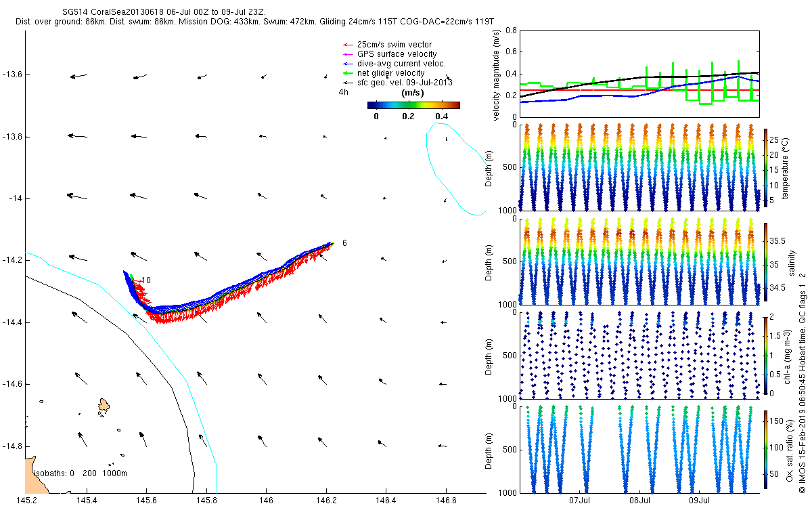Image resolution: width=812 pixels, height=508 pixels.
Task: Click the '0.8' velocity magnitude tick
Action: pyautogui.click(x=511, y=30)
